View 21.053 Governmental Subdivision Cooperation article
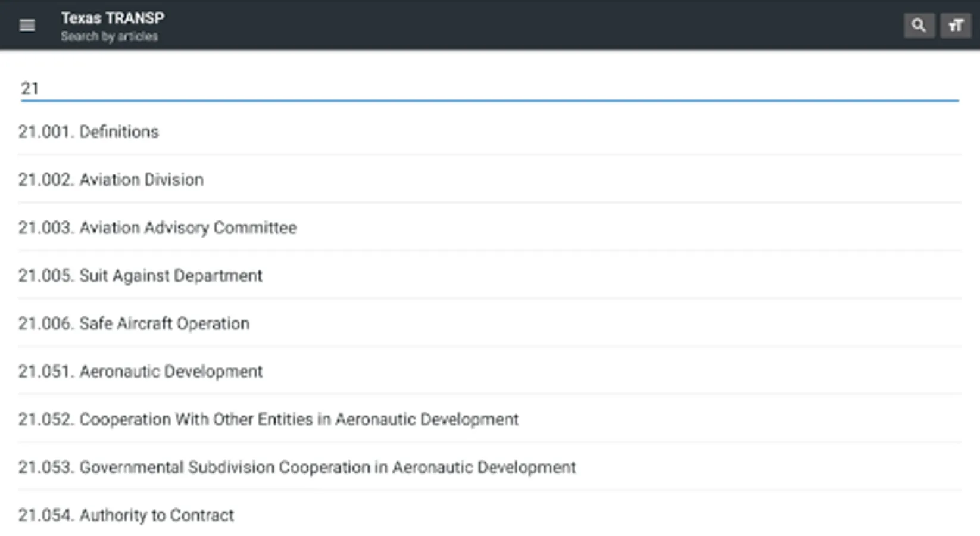Viewport: 980px width, 536px height. click(297, 468)
